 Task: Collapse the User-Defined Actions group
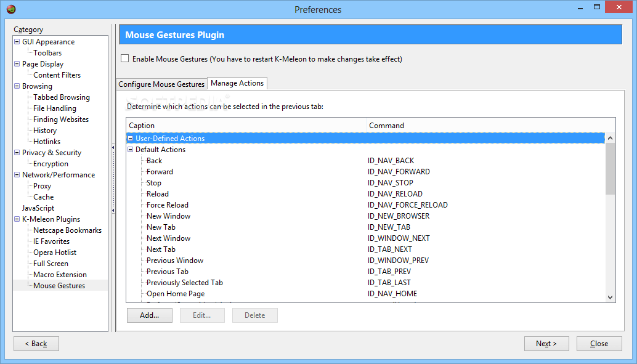click(131, 139)
